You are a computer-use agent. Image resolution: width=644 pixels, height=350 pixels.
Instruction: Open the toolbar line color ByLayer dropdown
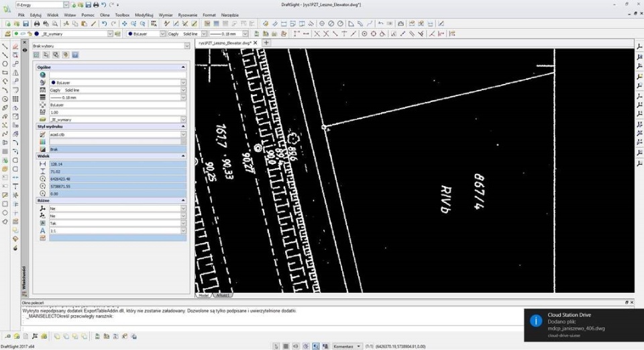162,34
